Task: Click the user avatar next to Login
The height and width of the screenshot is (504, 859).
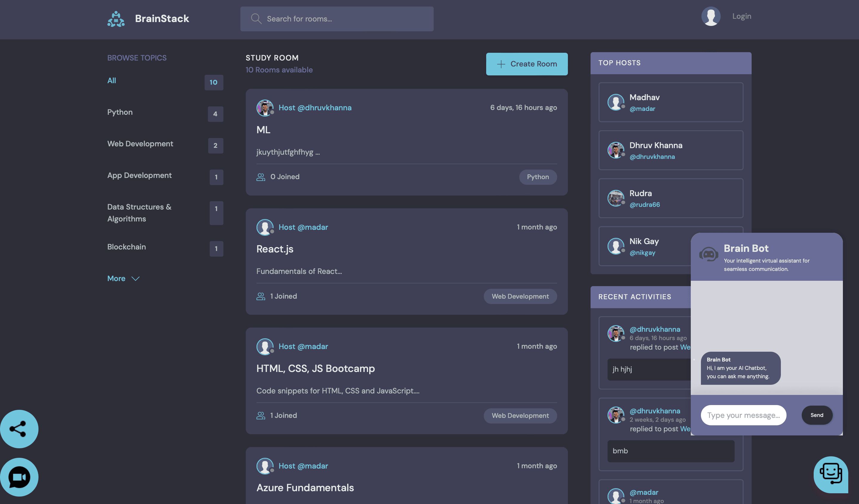Action: [x=711, y=16]
